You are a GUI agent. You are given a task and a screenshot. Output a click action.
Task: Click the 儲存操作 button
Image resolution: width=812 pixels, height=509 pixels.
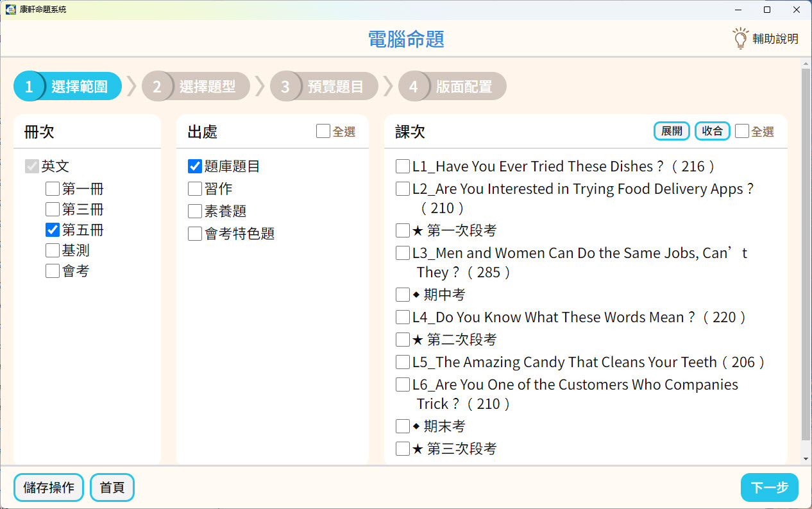pos(49,488)
